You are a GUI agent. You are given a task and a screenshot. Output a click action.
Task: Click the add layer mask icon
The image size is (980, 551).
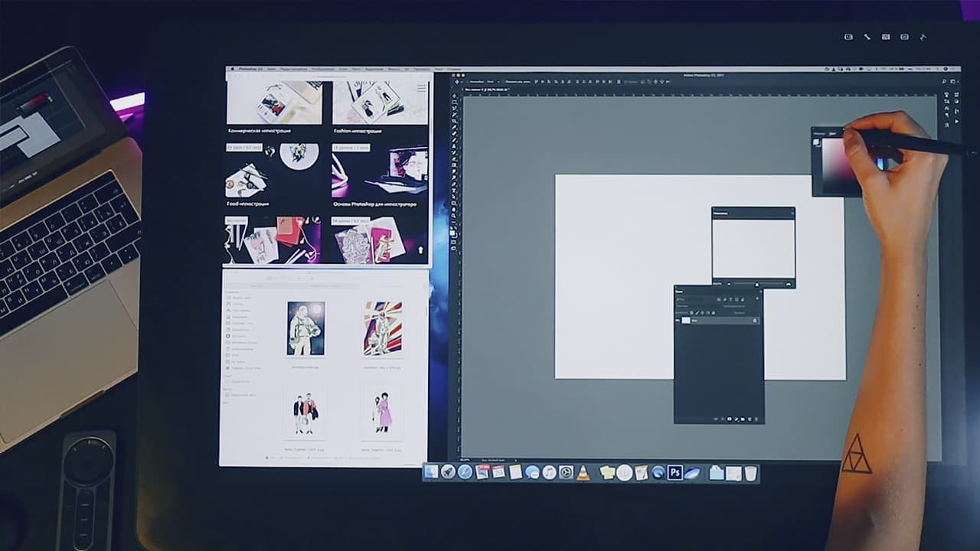coord(730,419)
